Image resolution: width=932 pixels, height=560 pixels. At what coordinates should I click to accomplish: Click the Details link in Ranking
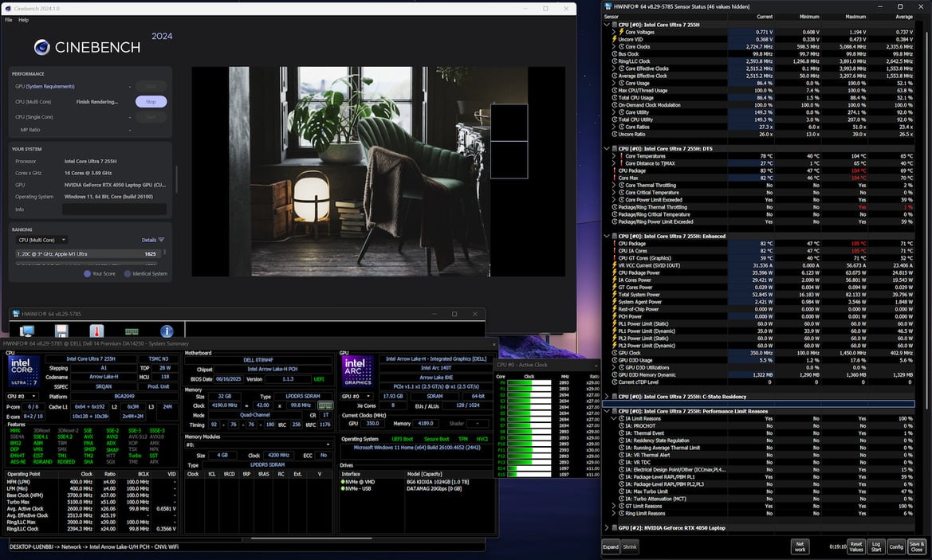coord(148,240)
